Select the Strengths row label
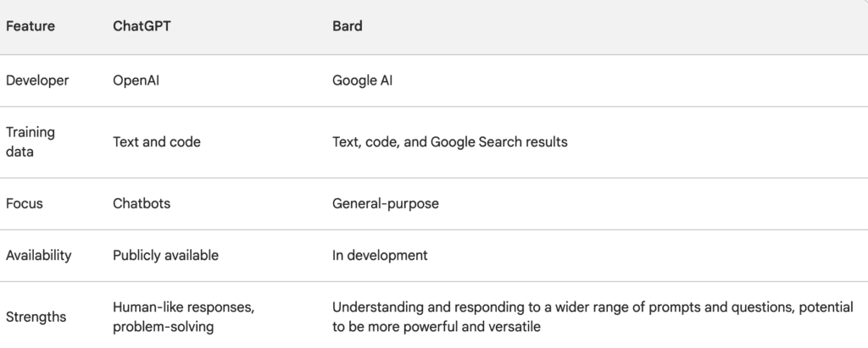This screenshot has height=348, width=868. coord(36,318)
